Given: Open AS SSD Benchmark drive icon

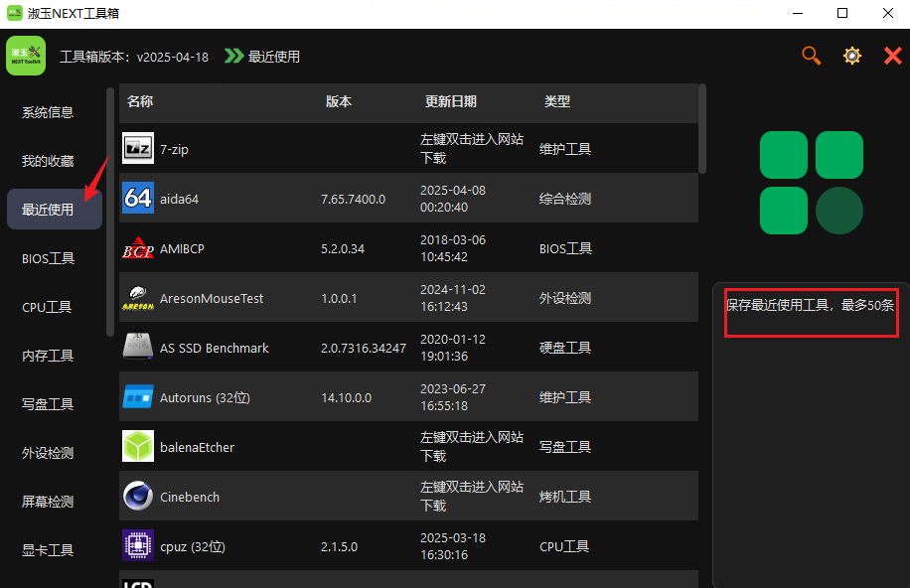Looking at the screenshot, I should pos(138,348).
